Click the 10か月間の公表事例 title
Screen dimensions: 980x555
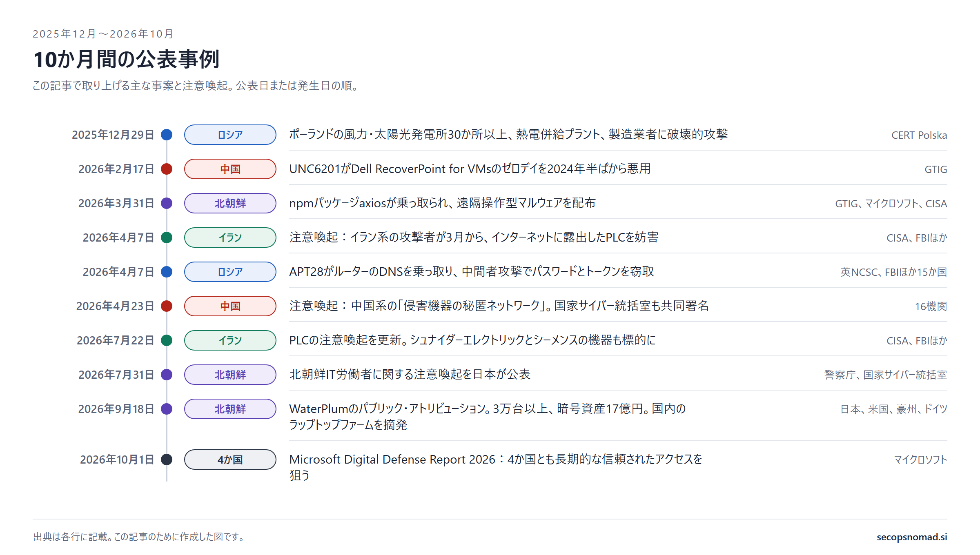[x=127, y=59]
